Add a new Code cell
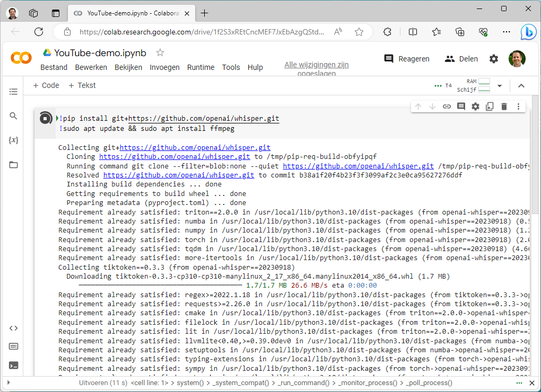The width and height of the screenshot is (541, 392). point(46,85)
